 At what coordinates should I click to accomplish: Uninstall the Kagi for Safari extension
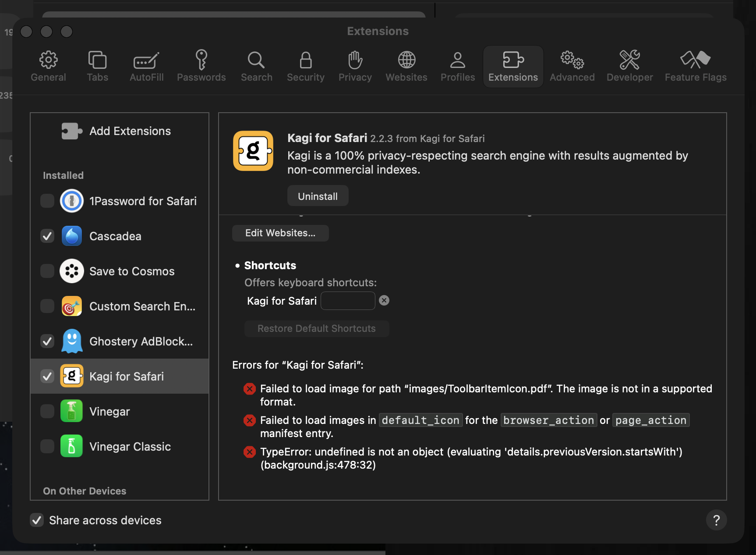point(318,196)
